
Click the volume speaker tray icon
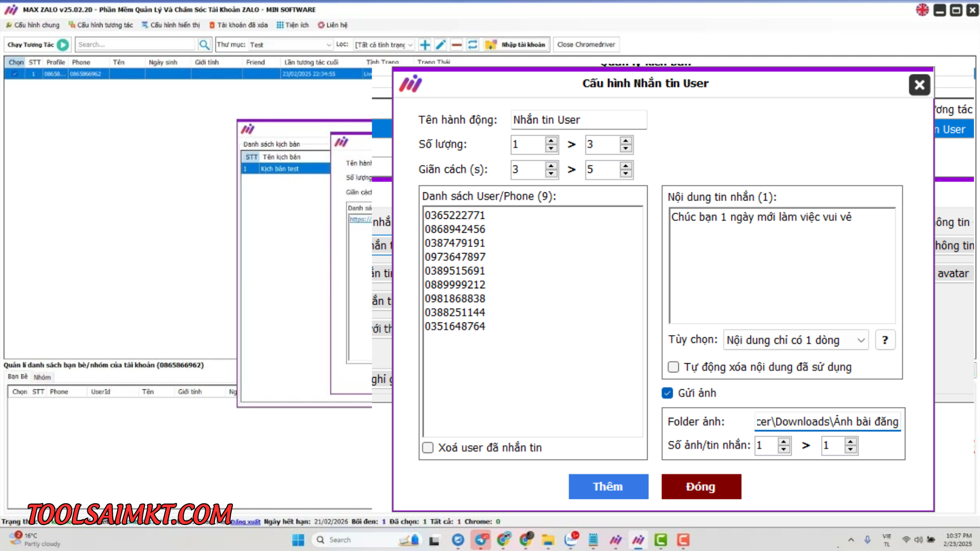coord(918,540)
